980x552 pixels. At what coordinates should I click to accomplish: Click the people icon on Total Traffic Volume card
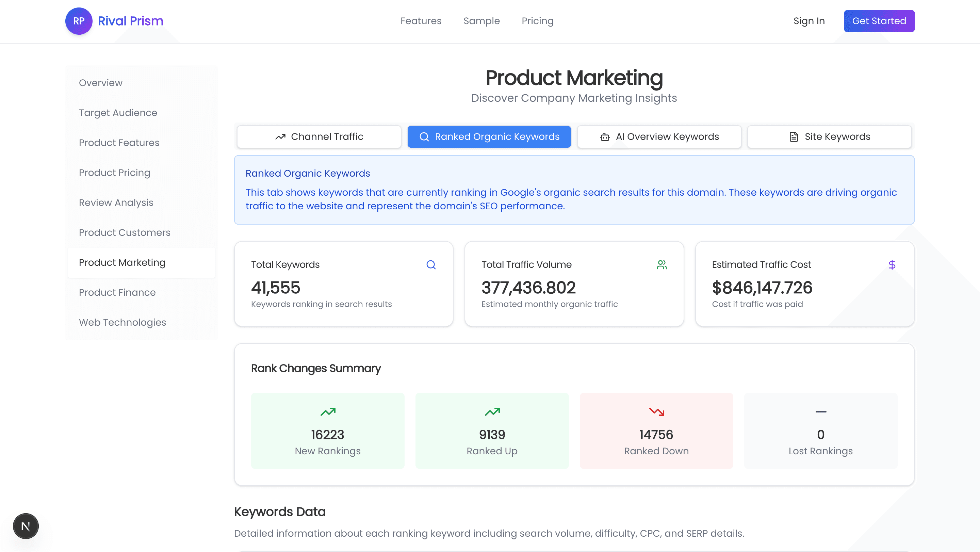click(x=661, y=264)
